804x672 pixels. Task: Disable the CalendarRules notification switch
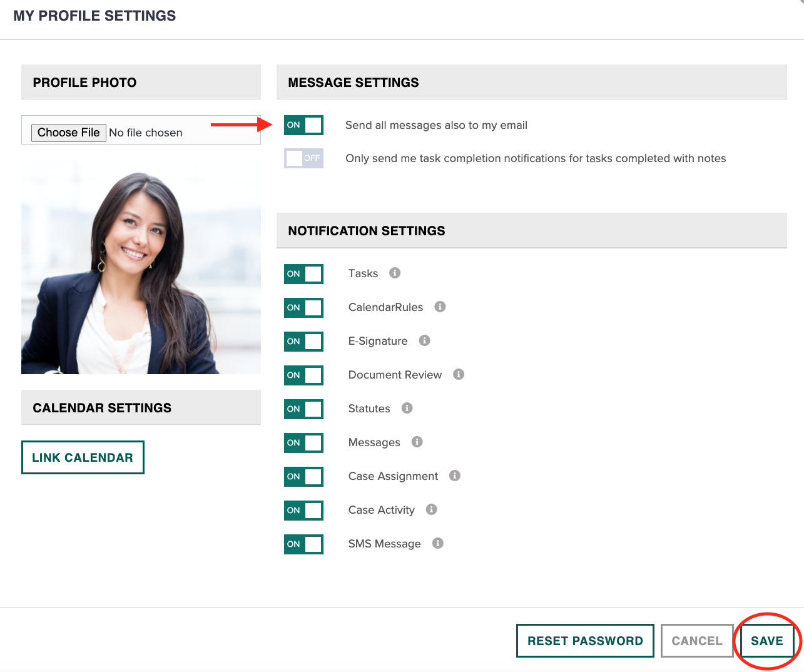303,308
